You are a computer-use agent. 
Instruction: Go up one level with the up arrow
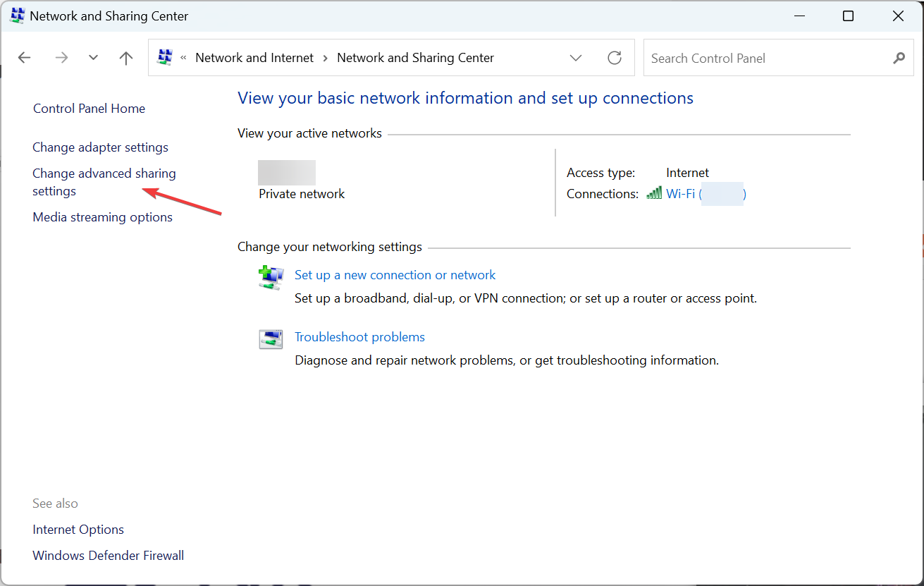pos(126,58)
